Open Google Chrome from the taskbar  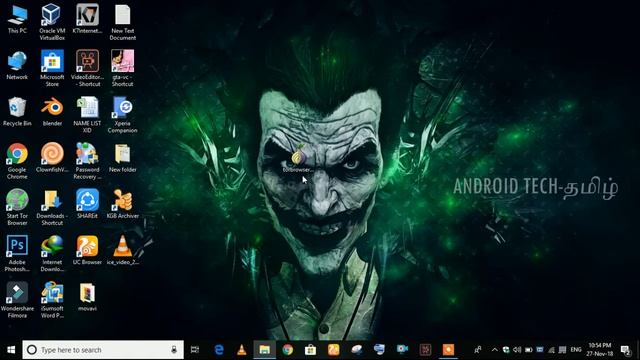[x=287, y=350]
